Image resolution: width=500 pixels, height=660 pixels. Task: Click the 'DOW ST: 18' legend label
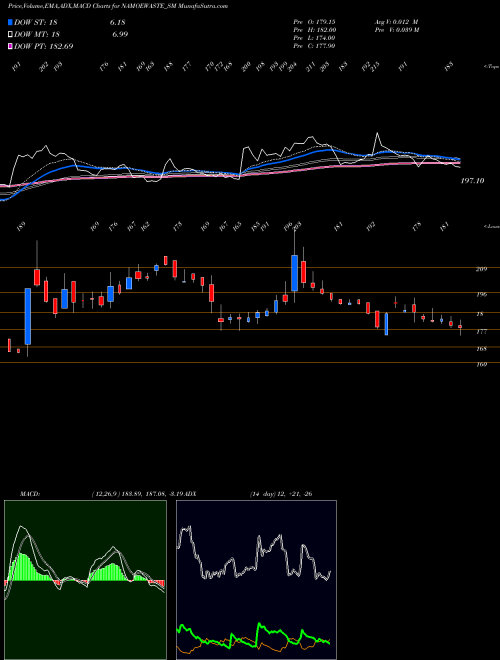[x=36, y=22]
